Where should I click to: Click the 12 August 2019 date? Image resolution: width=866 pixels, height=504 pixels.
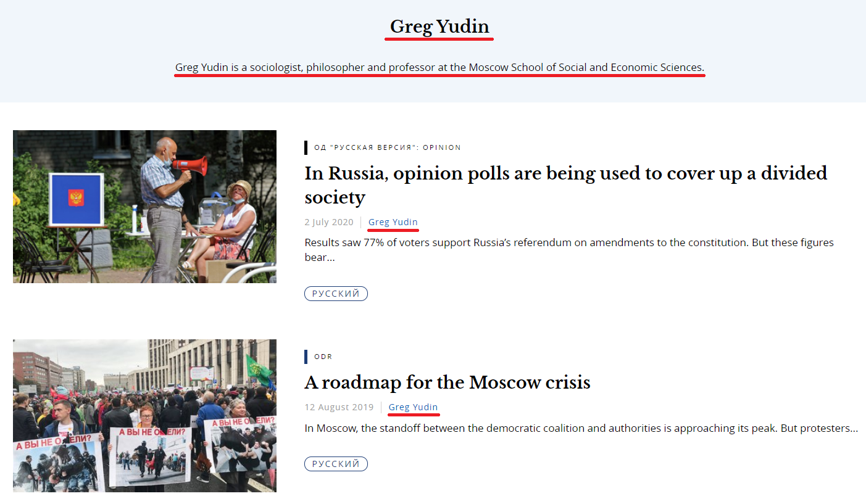[339, 407]
